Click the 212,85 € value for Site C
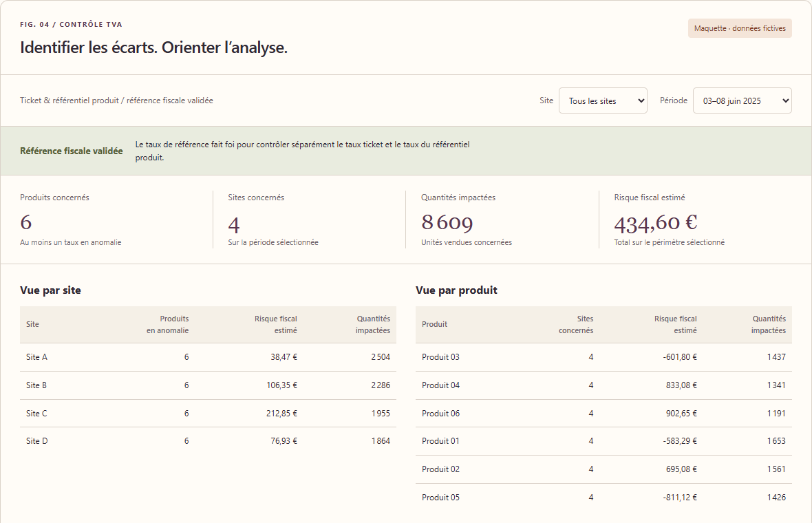The image size is (812, 523). click(x=281, y=413)
